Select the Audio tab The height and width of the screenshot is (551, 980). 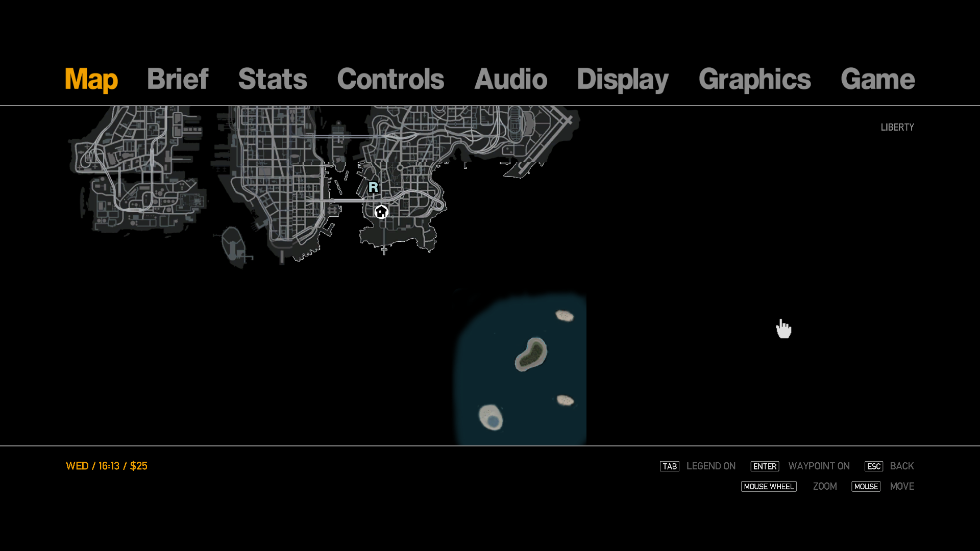pyautogui.click(x=510, y=79)
